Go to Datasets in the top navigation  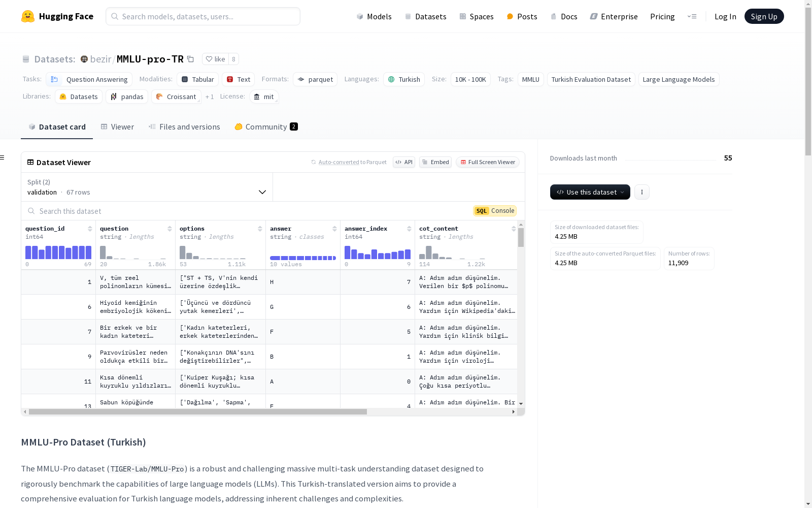(x=425, y=16)
